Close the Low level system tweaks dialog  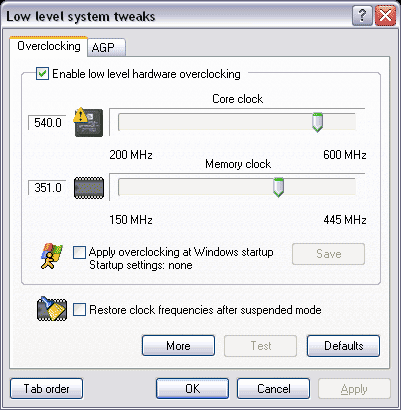[x=386, y=16]
